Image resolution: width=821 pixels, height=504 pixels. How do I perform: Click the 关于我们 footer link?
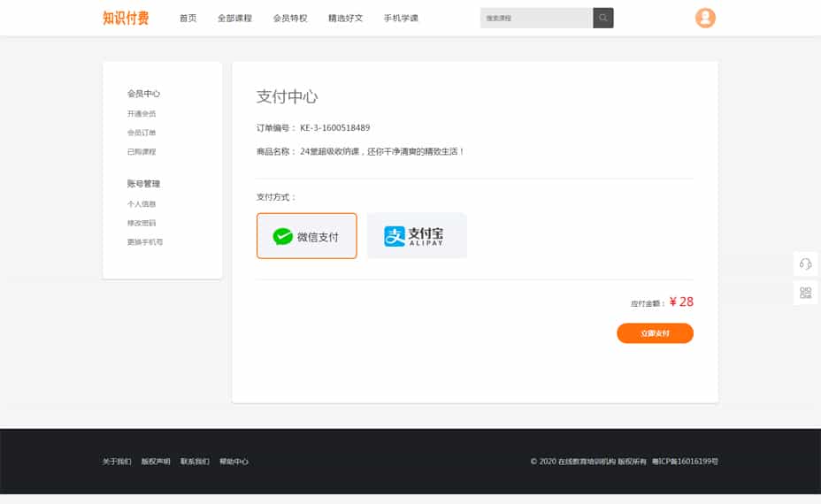point(117,461)
